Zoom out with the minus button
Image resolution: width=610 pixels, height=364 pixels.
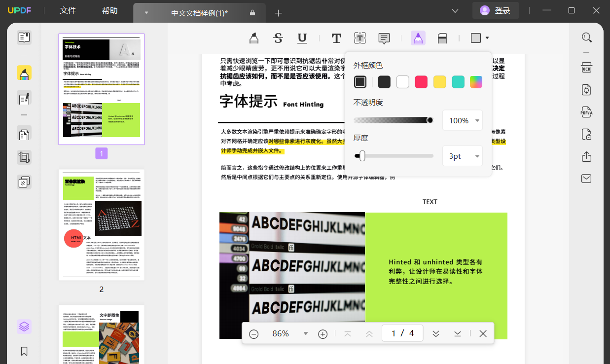coord(254,334)
